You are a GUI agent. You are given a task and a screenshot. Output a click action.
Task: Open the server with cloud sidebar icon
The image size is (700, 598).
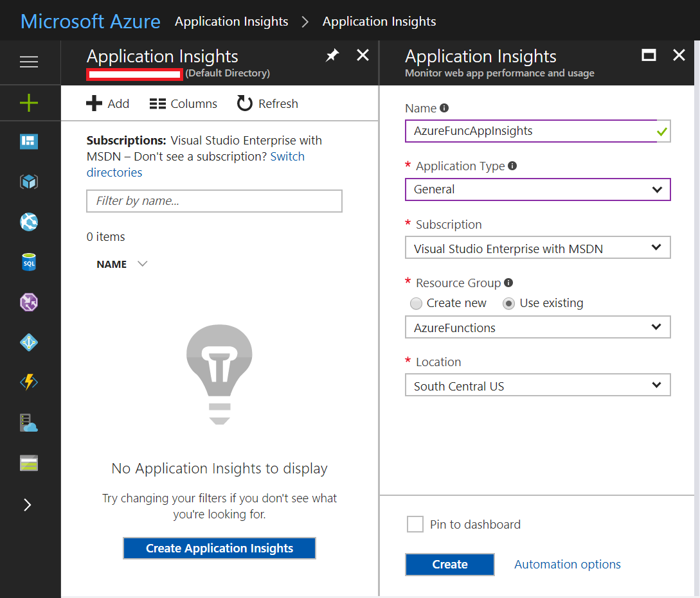pyautogui.click(x=29, y=423)
